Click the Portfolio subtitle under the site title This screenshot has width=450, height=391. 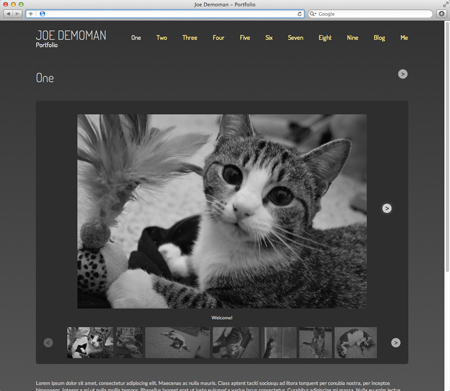pyautogui.click(x=47, y=45)
